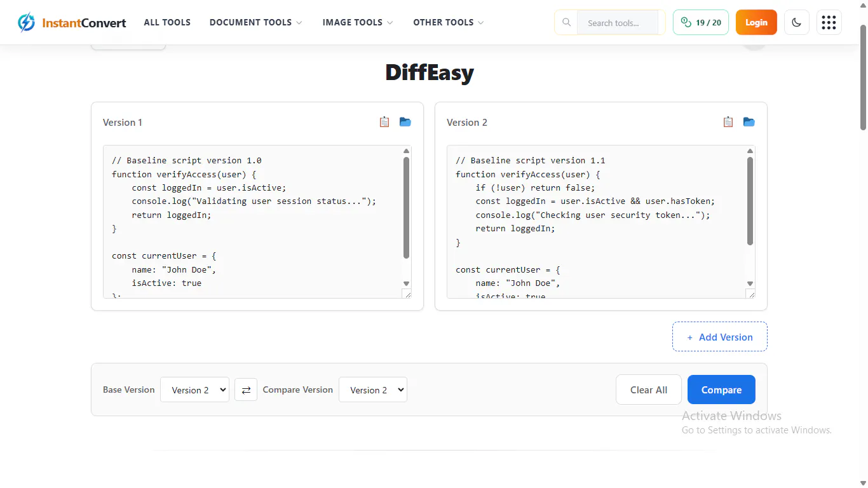Screen dimensions: 868x488
Task: Click the "Compare Version" label
Action: [298, 390]
